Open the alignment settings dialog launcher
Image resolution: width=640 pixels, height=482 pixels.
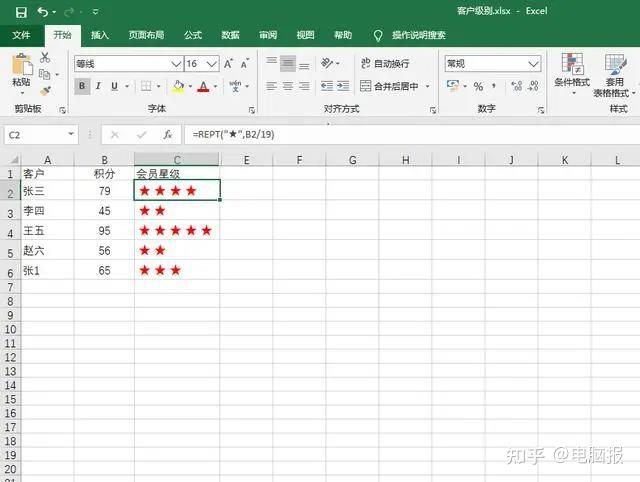click(x=433, y=110)
